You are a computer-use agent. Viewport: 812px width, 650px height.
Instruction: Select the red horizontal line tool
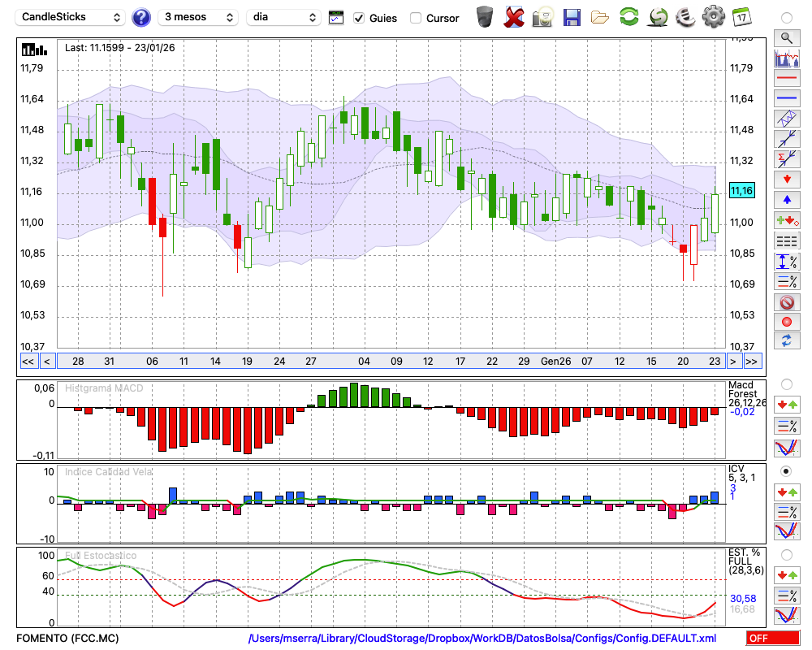pos(786,79)
